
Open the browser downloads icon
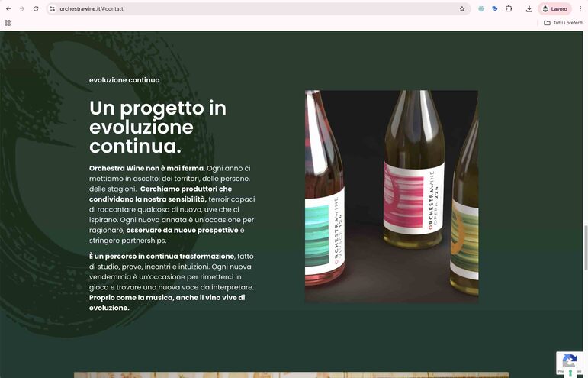529,8
